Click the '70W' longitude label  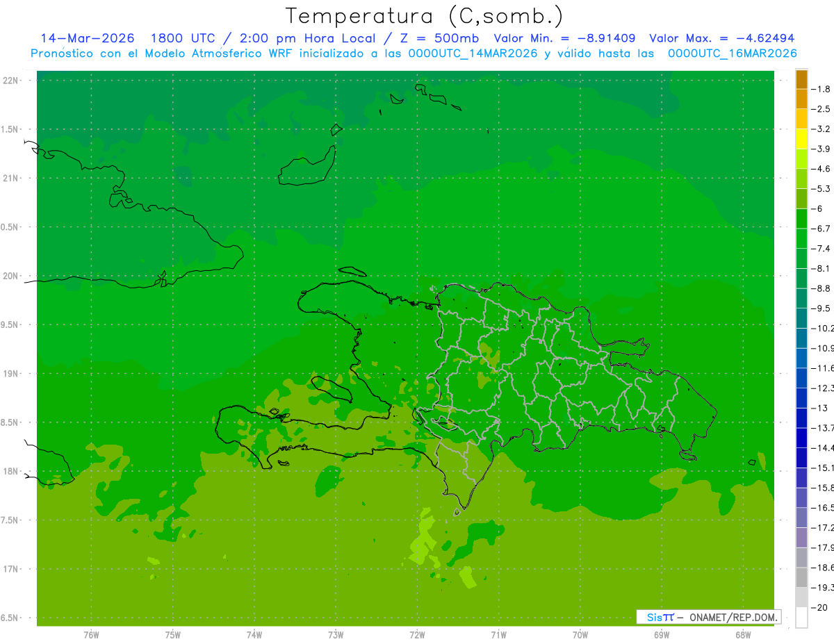pos(580,635)
